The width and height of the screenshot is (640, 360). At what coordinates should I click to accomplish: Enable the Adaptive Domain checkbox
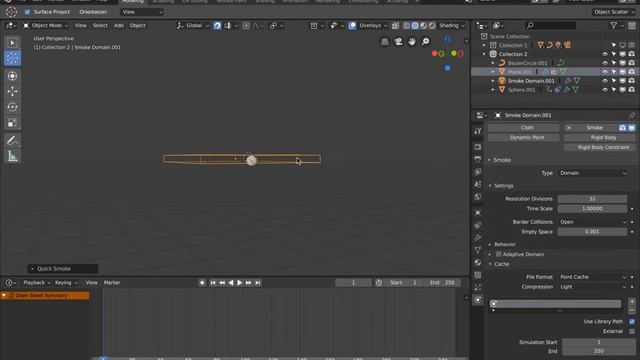pyautogui.click(x=498, y=254)
